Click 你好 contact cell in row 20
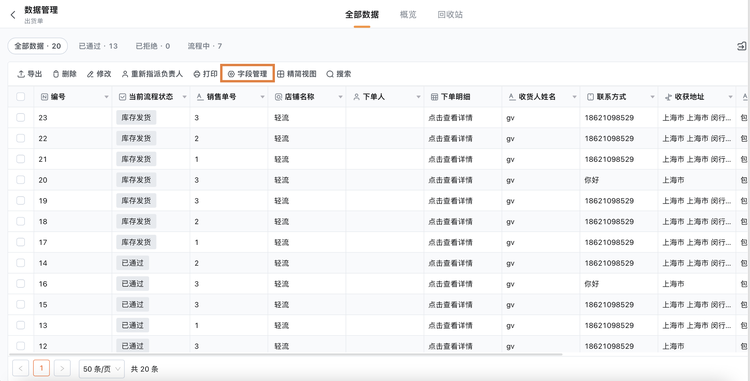Viewport: 750px width, 381px height. point(592,180)
